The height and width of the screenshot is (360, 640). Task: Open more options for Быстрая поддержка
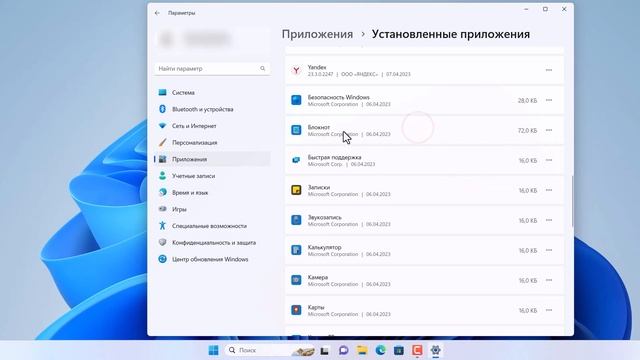pos(549,160)
